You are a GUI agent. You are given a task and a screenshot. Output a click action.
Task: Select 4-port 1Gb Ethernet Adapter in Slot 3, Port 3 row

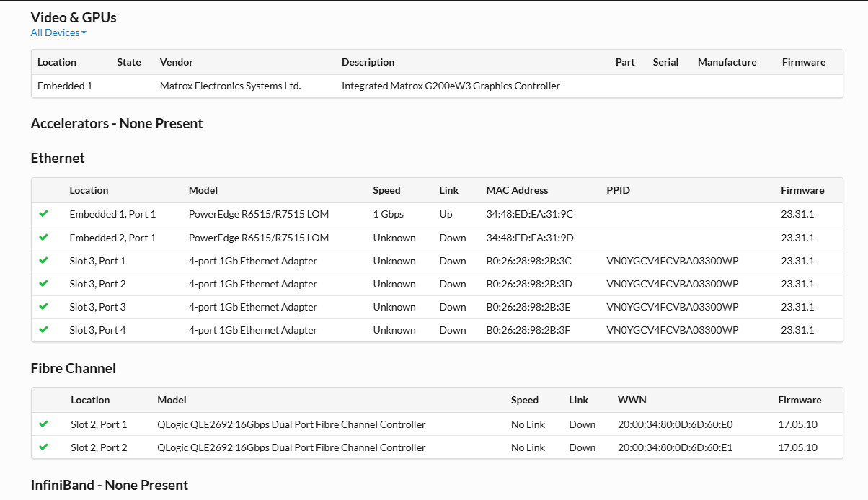click(253, 306)
